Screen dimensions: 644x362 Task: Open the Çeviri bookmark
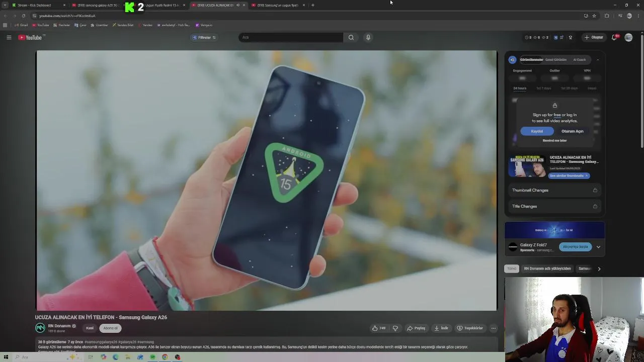point(80,25)
